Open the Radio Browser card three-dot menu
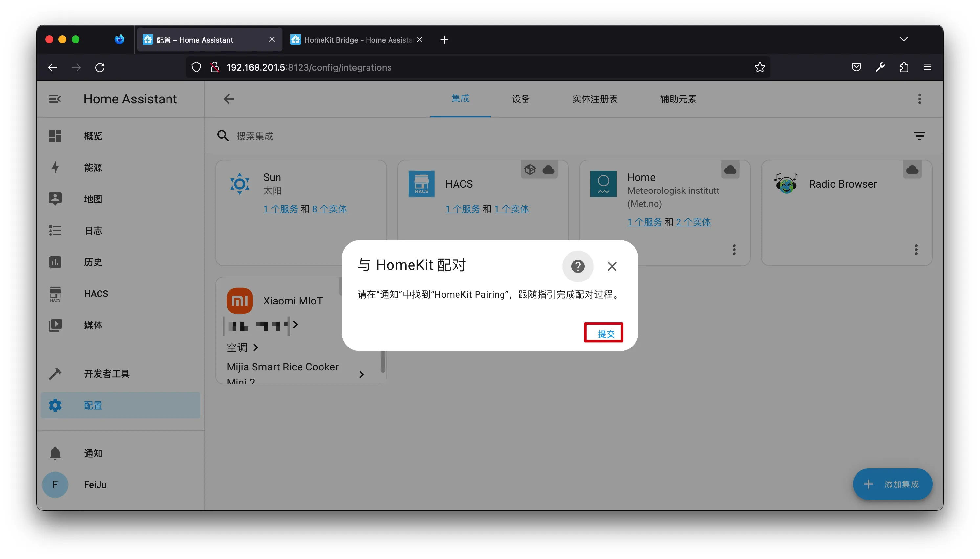This screenshot has width=980, height=559. [916, 250]
